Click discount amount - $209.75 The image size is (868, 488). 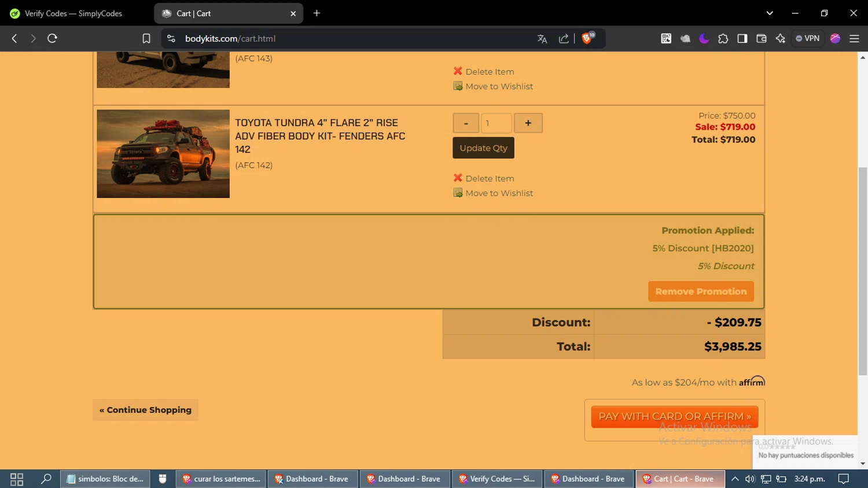point(734,322)
